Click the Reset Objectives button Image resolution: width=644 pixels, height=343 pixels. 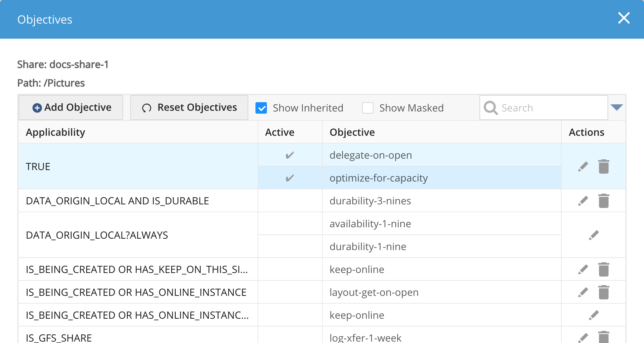pos(189,108)
